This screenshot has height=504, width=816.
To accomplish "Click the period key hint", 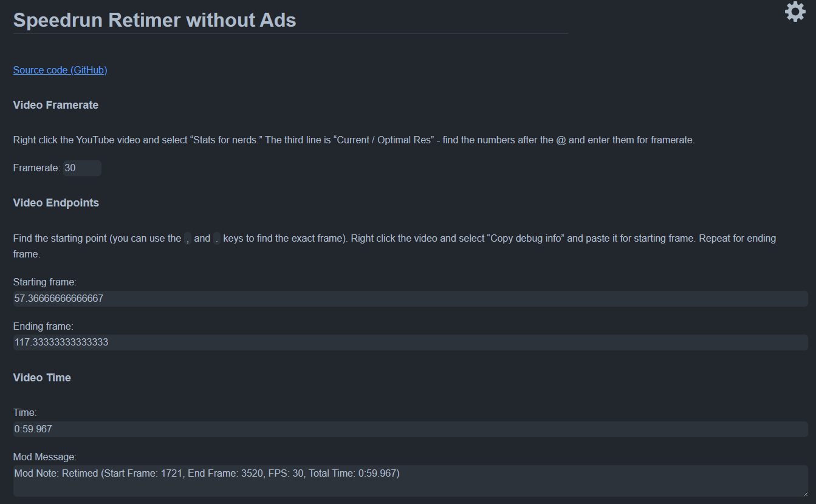I will coord(217,239).
